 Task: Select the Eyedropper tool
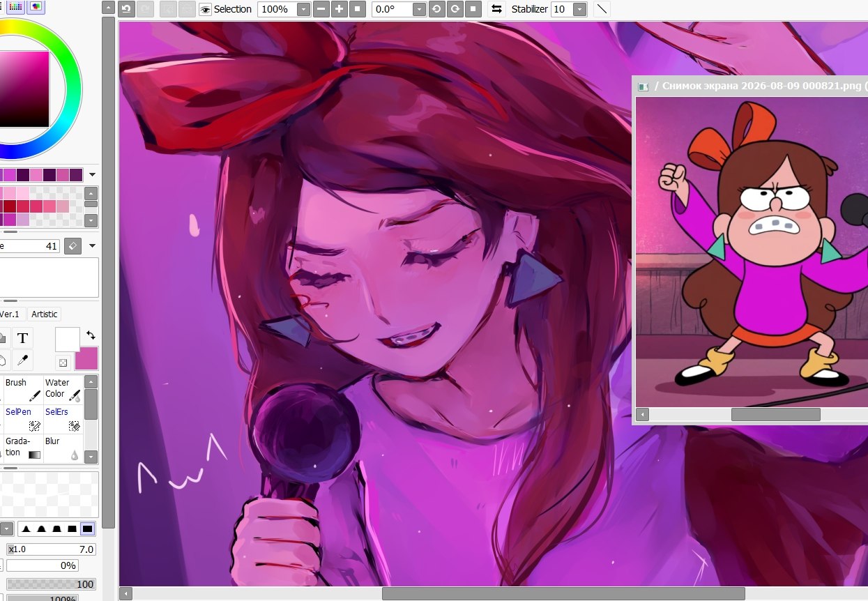point(22,361)
